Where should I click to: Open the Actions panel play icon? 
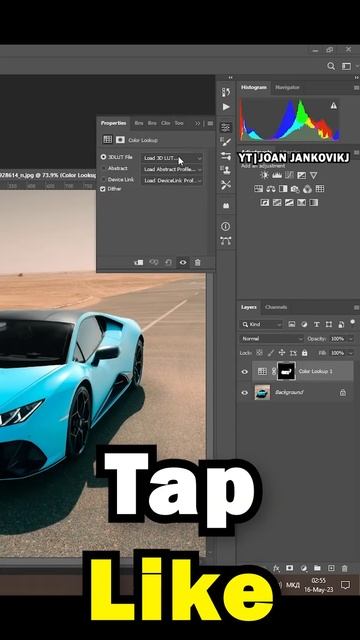[x=226, y=107]
